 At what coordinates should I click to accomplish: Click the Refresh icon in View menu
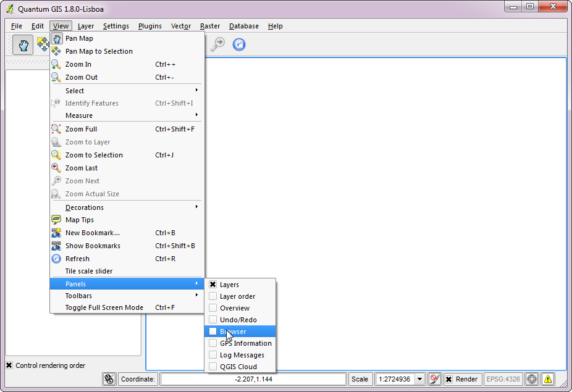click(x=56, y=259)
